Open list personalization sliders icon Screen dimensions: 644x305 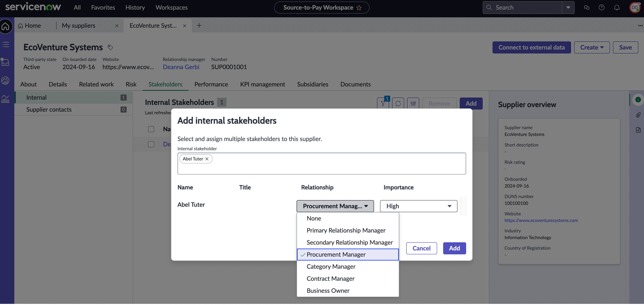click(x=413, y=103)
